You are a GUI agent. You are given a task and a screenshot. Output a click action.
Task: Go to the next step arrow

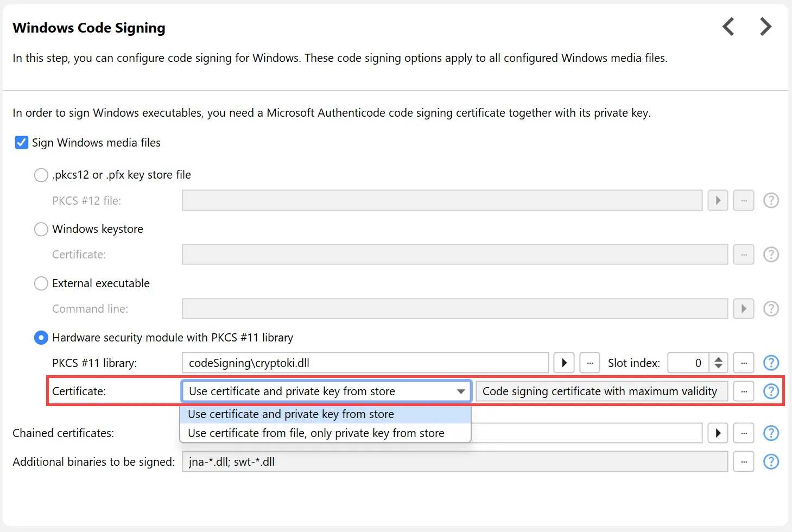[x=765, y=27]
